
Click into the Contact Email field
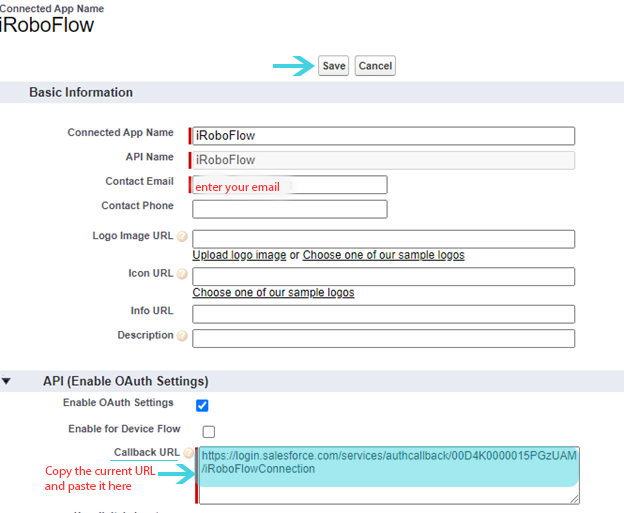[289, 185]
